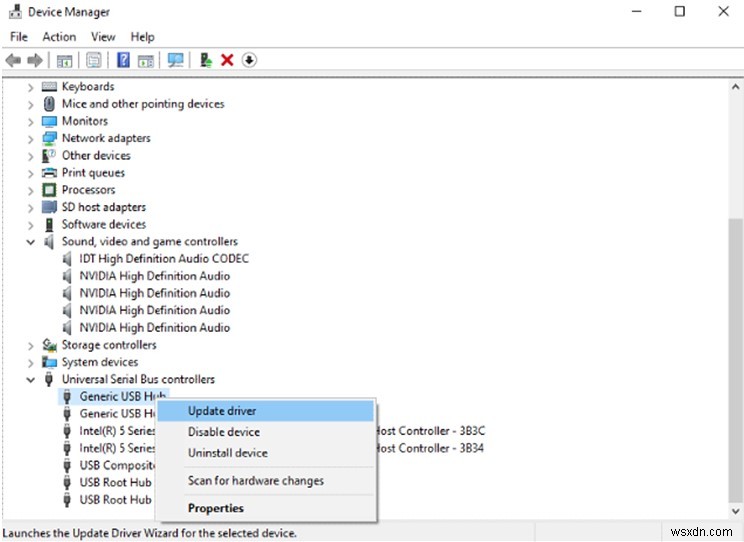Choose Properties in the context menu
The width and height of the screenshot is (744, 542).
click(x=266, y=508)
